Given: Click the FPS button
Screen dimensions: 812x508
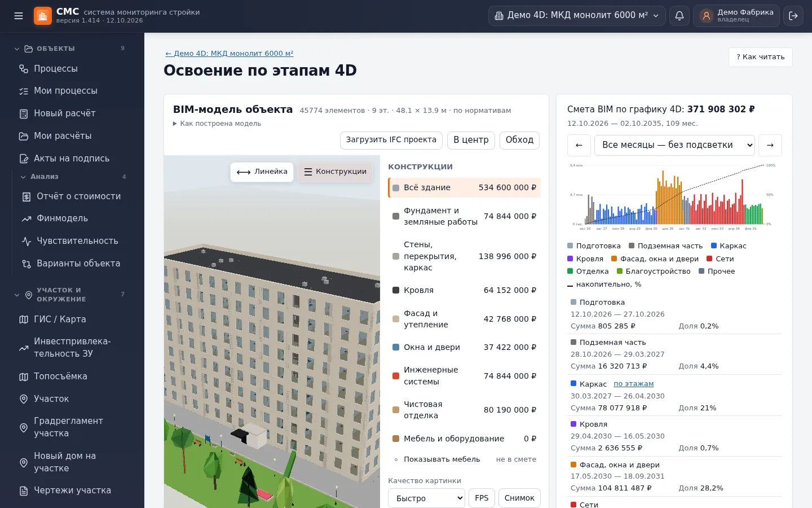Looking at the screenshot, I should click(482, 498).
